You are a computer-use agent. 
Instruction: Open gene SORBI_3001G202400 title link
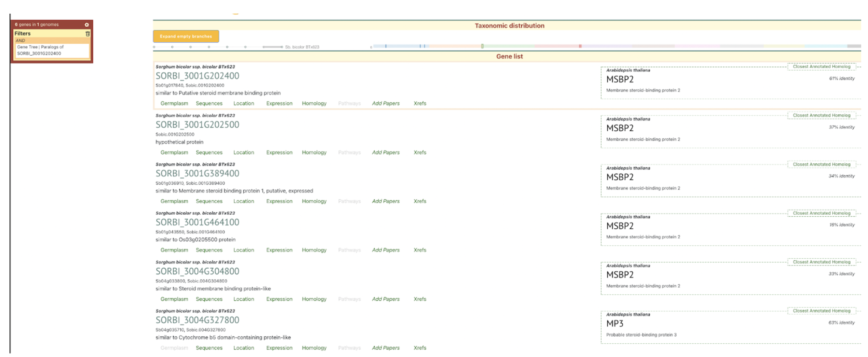[x=197, y=76]
